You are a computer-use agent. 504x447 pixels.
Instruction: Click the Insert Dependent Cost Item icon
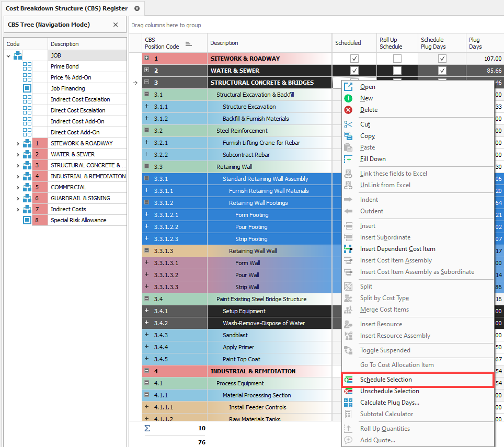click(x=348, y=249)
